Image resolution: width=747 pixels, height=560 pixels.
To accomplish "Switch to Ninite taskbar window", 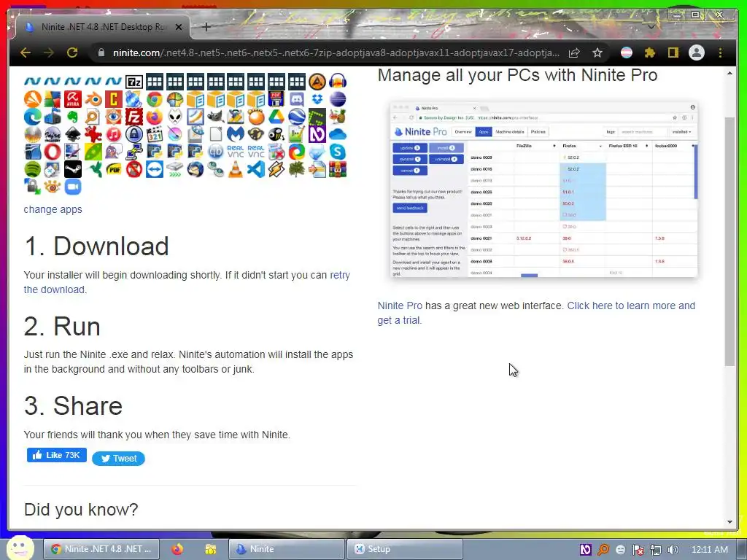I will click(x=286, y=549).
